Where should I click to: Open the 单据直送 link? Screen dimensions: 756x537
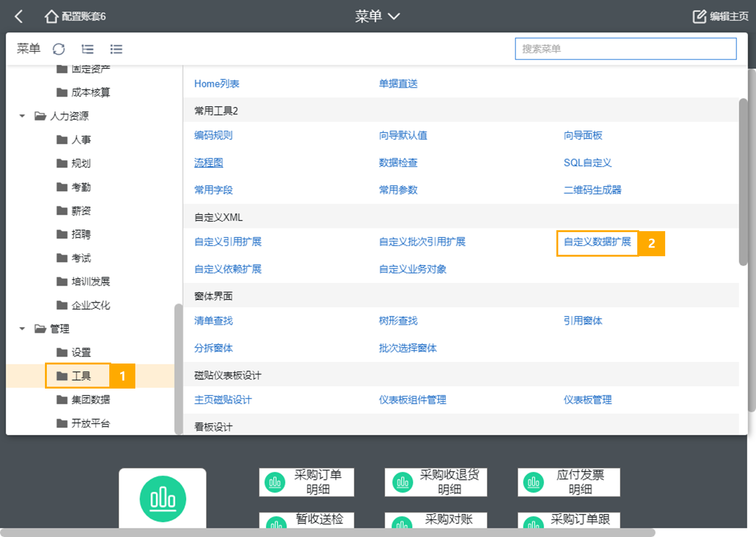(x=398, y=84)
